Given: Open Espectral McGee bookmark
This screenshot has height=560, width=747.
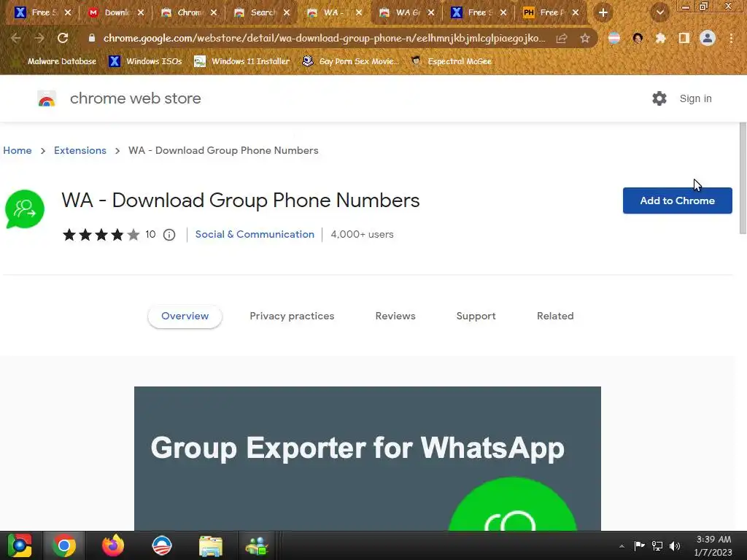Looking at the screenshot, I should click(451, 61).
